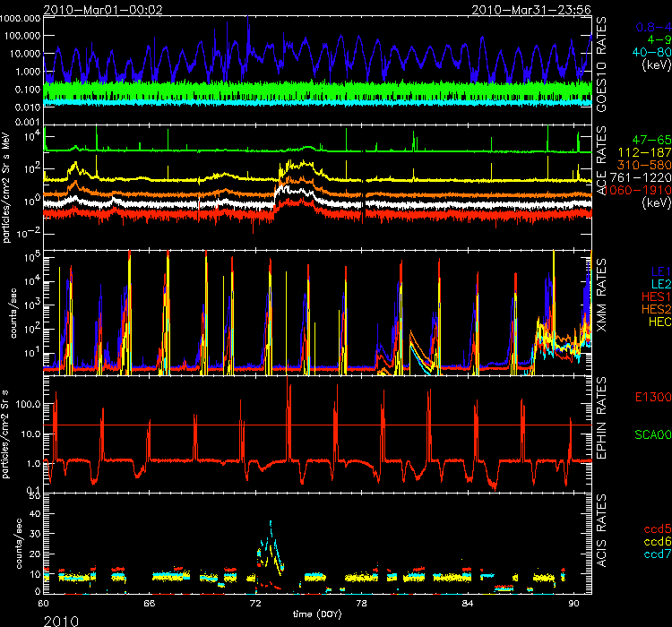Click the time (DOY) axis label
The image size is (672, 627).
click(x=317, y=614)
